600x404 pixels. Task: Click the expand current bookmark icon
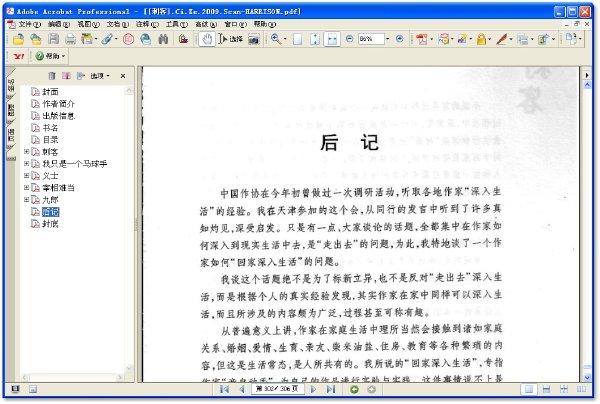[80, 76]
